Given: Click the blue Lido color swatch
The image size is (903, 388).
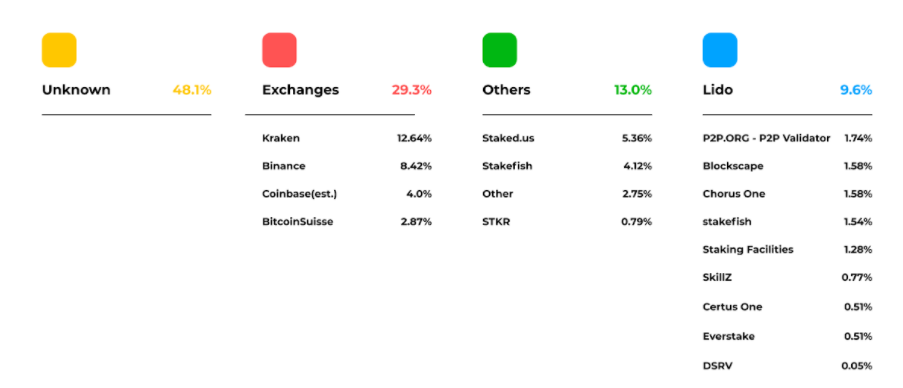Looking at the screenshot, I should pos(720,50).
